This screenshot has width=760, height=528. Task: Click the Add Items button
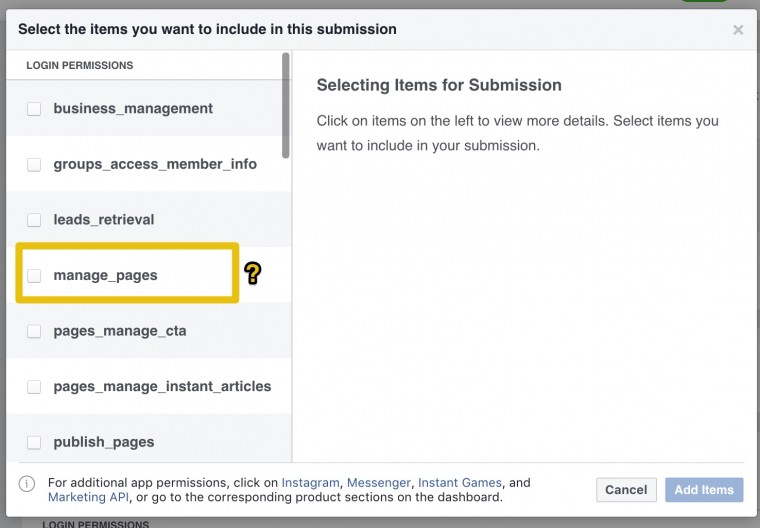coord(704,490)
